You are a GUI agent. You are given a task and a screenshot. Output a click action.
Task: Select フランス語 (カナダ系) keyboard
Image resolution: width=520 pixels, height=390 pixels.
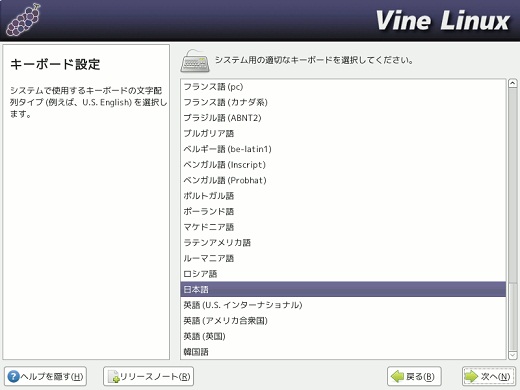click(x=343, y=102)
